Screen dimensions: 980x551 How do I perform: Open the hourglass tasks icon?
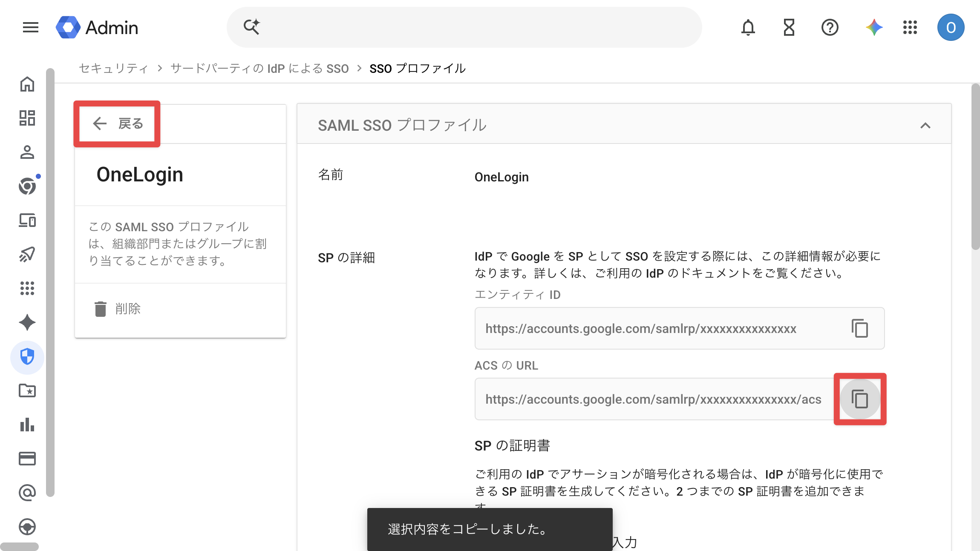click(789, 28)
